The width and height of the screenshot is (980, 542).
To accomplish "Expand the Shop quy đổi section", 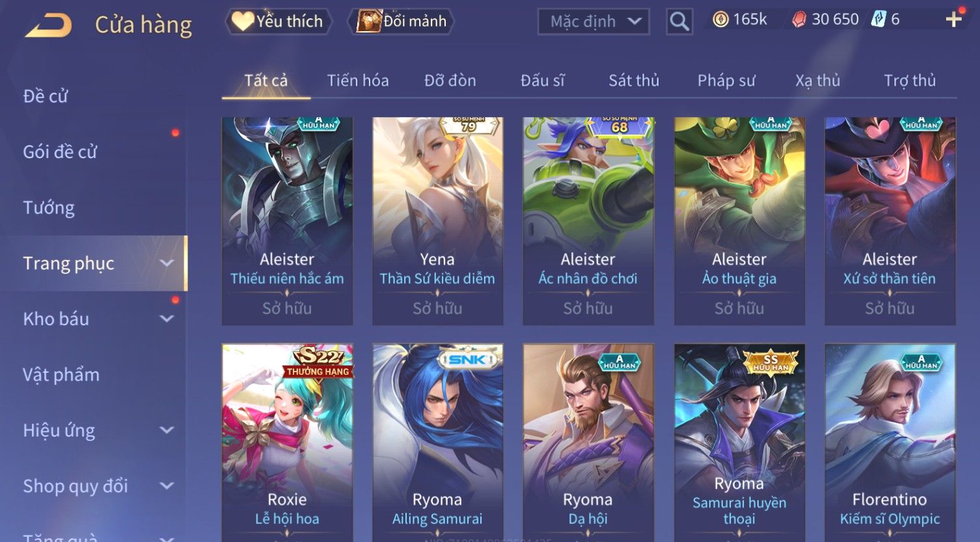I will 167,486.
